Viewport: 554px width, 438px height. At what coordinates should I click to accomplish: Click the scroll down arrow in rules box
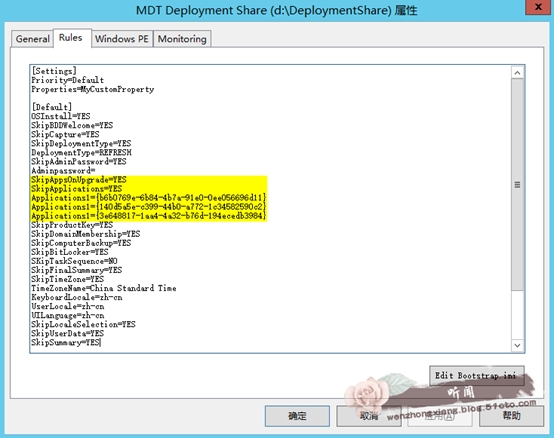pos(517,345)
